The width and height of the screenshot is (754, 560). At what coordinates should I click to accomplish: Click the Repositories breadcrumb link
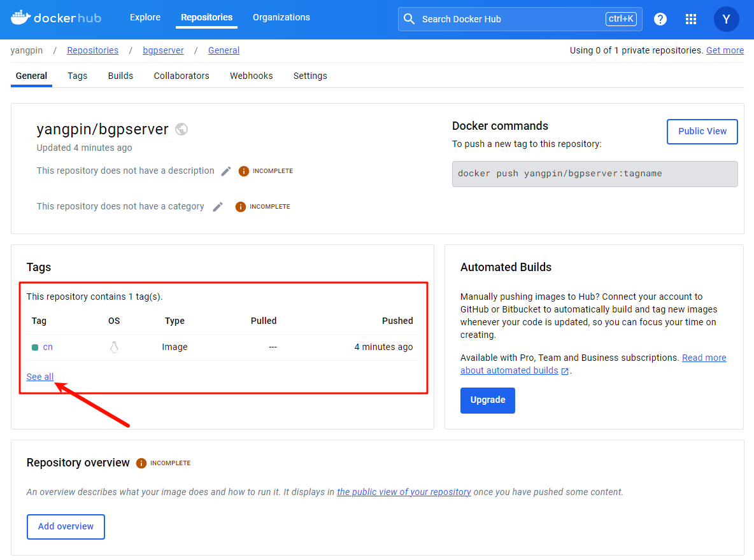coord(93,50)
